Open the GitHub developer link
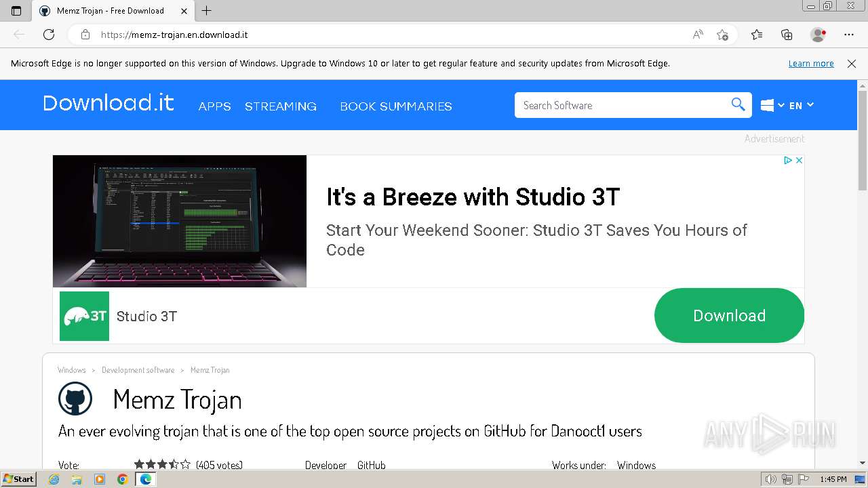The image size is (868, 488). [x=372, y=465]
